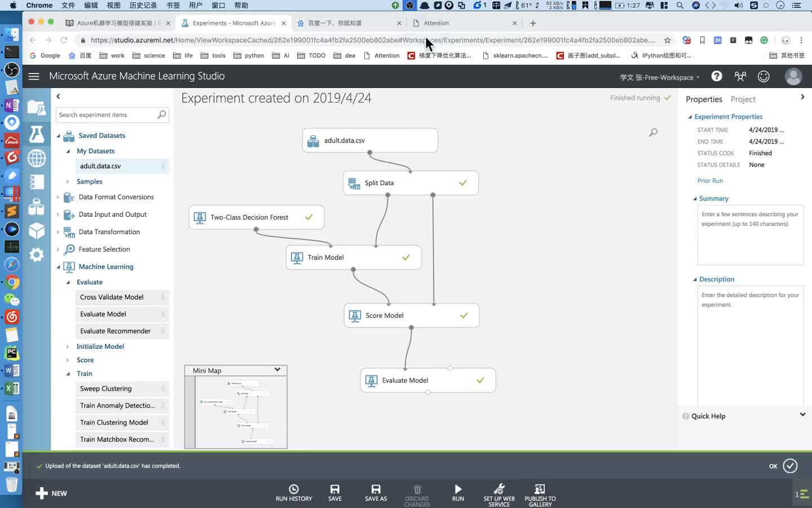Collapse the Mini Map panel
This screenshot has height=508, width=812.
[277, 370]
